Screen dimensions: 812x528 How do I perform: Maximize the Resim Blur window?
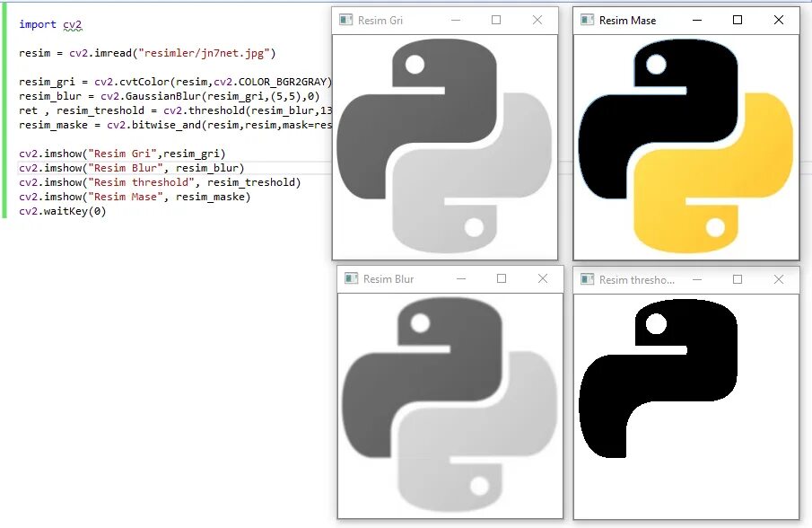click(x=502, y=278)
